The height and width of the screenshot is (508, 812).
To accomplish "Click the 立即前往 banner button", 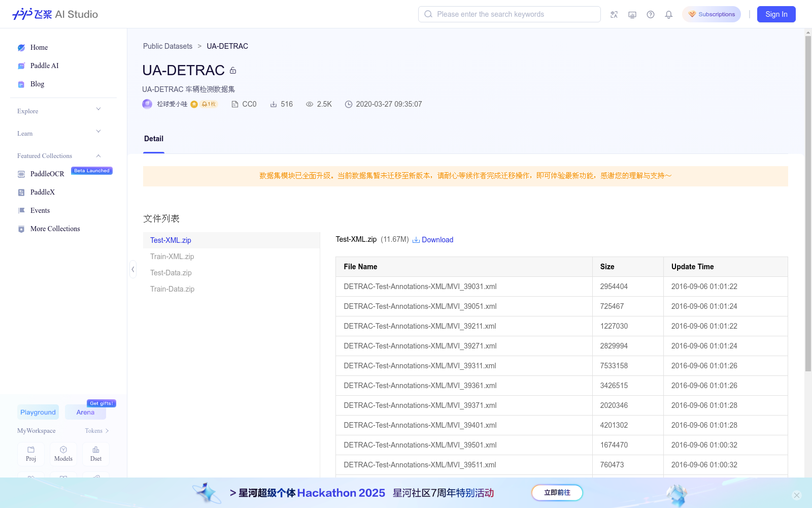I will click(x=557, y=493).
